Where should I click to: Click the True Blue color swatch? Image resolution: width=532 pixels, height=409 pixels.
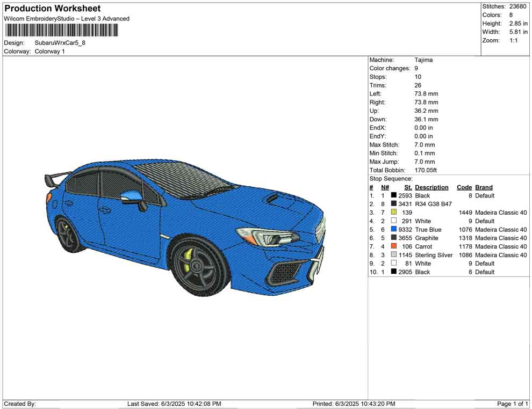[x=394, y=230]
